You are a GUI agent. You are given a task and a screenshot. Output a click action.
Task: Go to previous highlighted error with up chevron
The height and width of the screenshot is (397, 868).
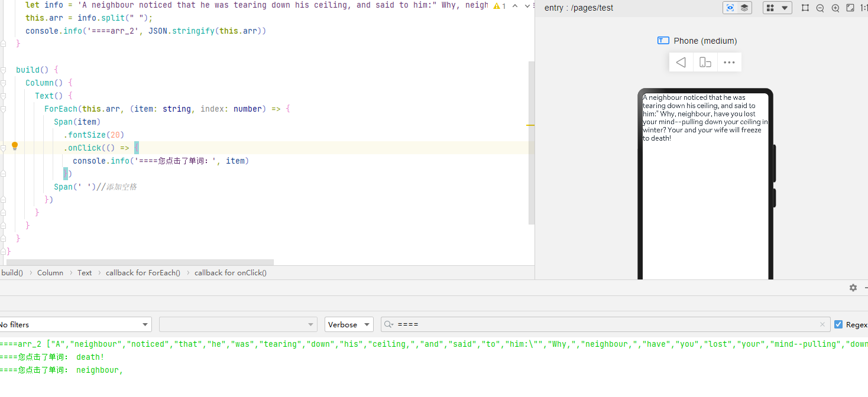tap(515, 5)
